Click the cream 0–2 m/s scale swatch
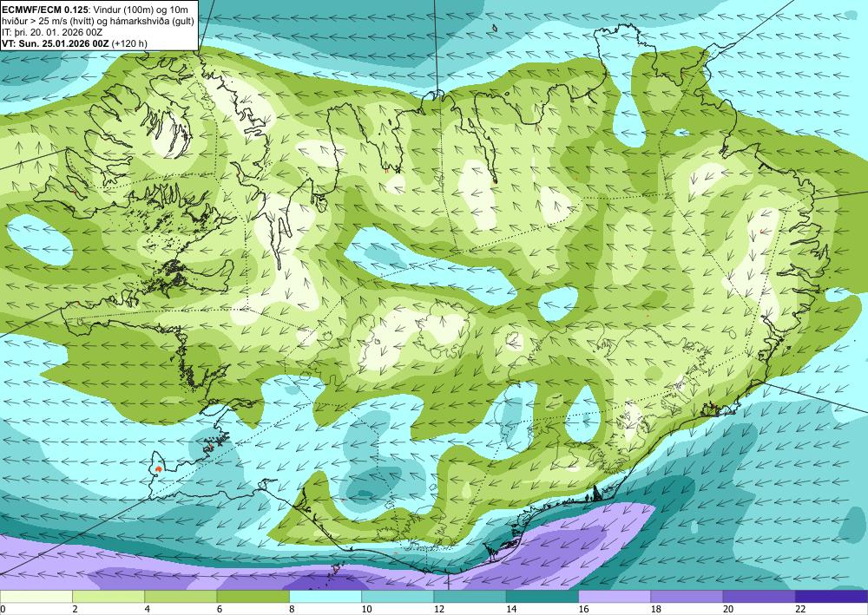Image resolution: width=868 pixels, height=615 pixels. pyautogui.click(x=36, y=597)
